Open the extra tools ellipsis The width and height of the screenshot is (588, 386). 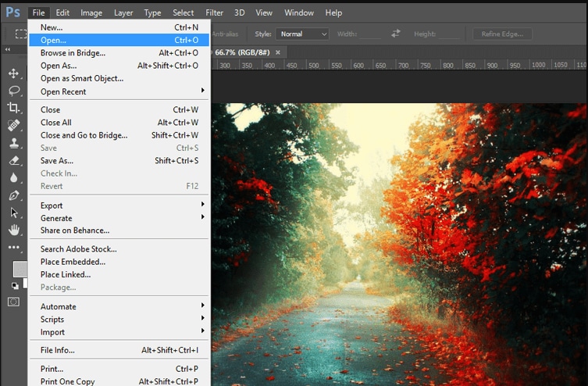[14, 247]
